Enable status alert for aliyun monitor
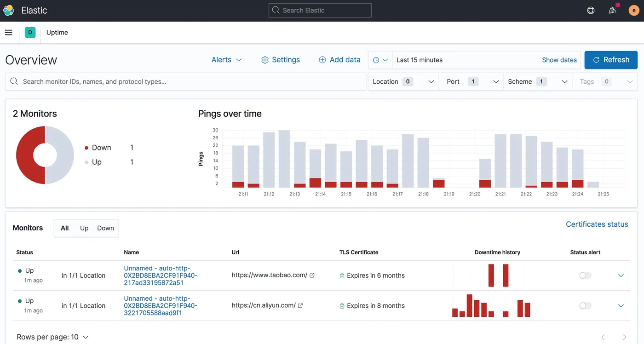 [585, 306]
